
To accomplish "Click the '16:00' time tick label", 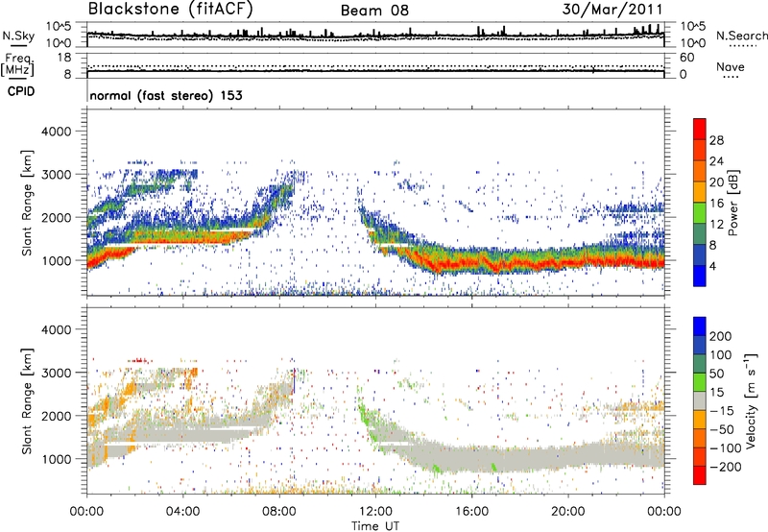I will tap(471, 512).
